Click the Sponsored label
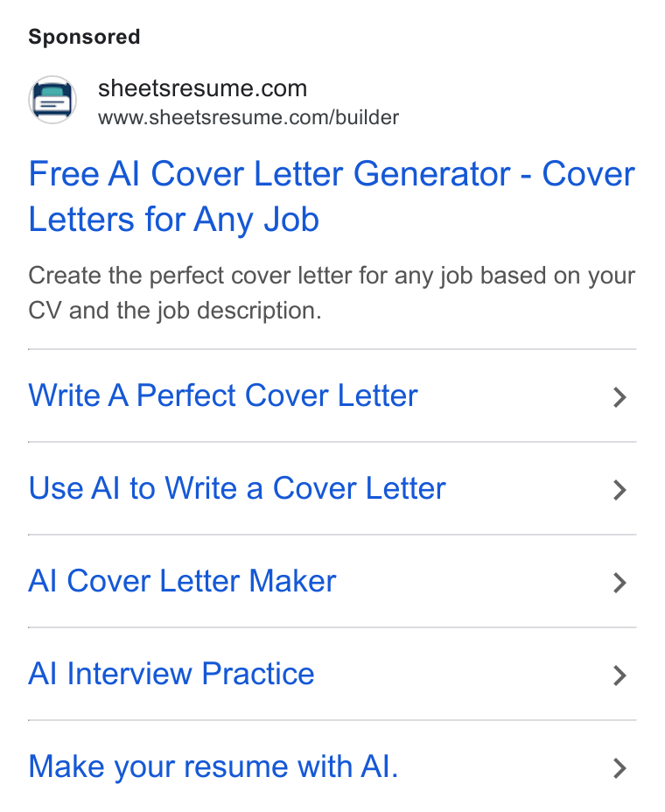The image size is (665, 812). [84, 38]
